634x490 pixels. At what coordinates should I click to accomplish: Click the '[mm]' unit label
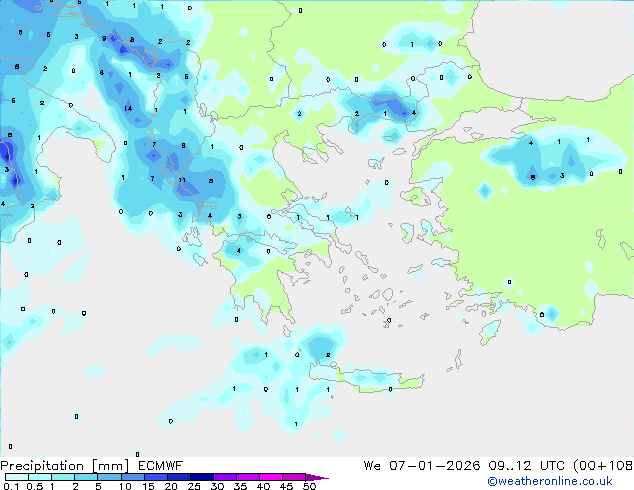coord(110,466)
